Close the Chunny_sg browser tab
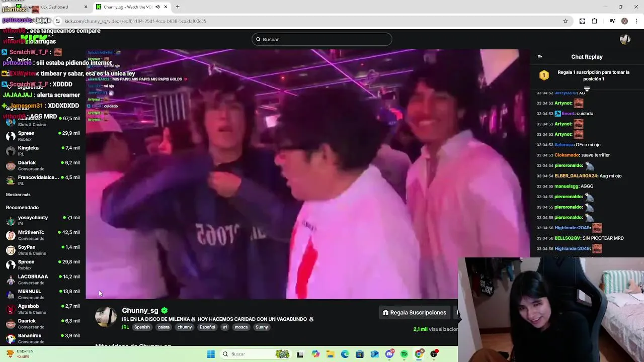The height and width of the screenshot is (362, 644). click(166, 7)
